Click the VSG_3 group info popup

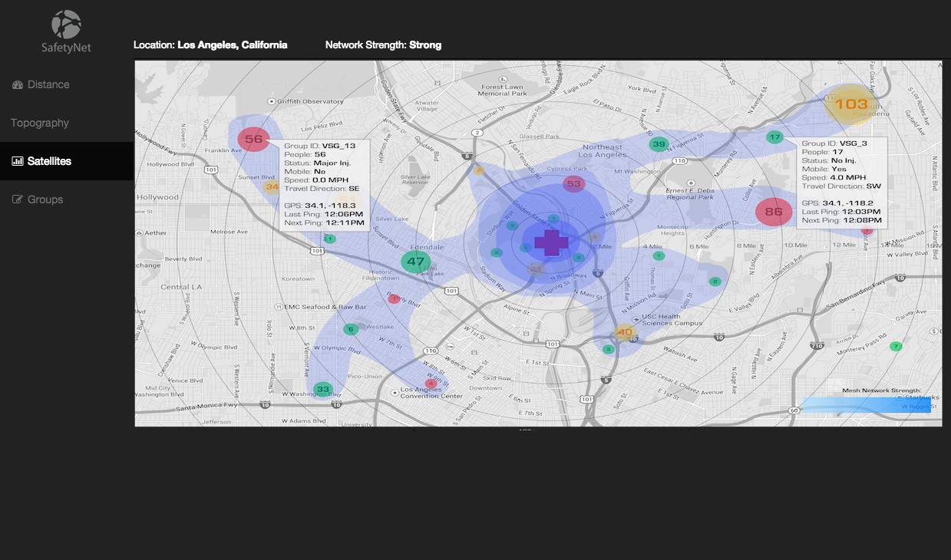844,182
